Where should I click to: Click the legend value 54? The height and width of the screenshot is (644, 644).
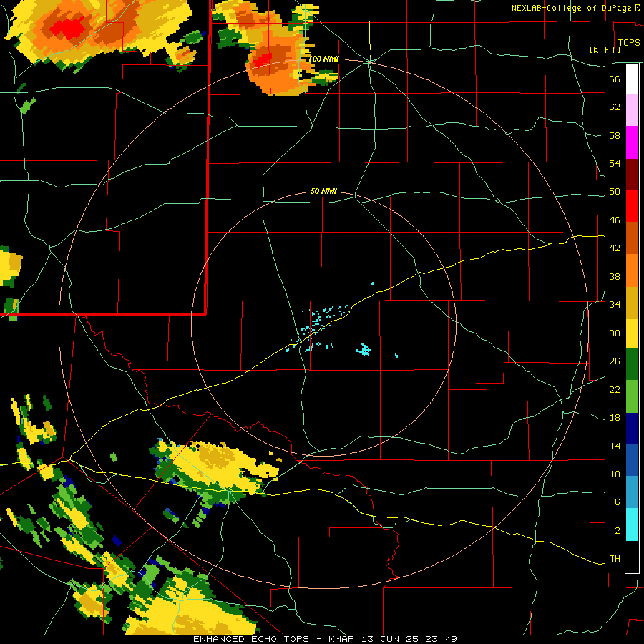(615, 163)
